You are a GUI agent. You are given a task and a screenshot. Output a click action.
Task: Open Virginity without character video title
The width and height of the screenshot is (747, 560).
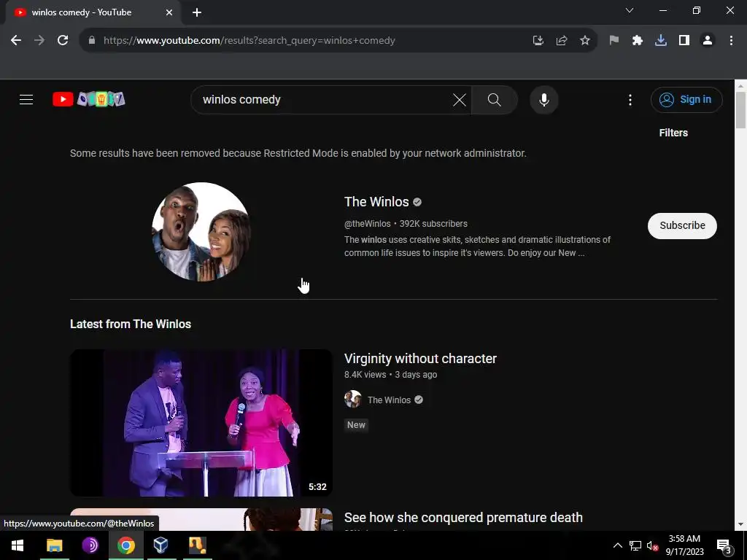(x=420, y=359)
